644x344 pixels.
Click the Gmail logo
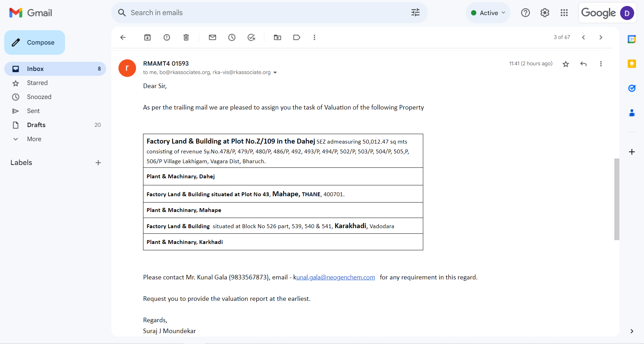pos(31,13)
